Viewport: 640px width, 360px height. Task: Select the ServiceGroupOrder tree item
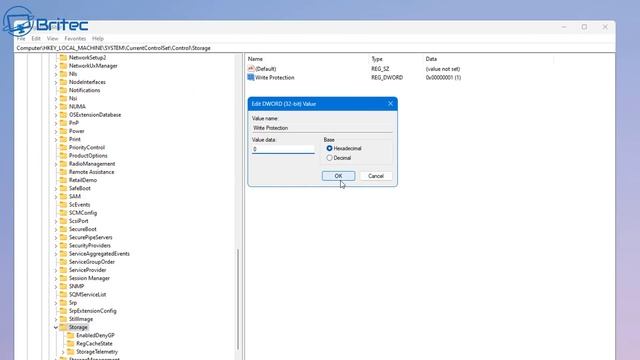tap(92, 262)
